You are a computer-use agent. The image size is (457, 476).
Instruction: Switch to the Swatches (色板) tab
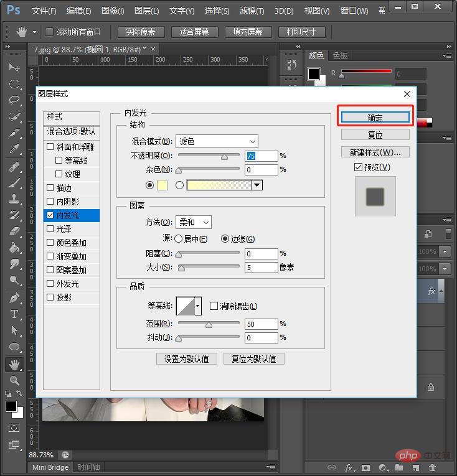click(x=340, y=55)
